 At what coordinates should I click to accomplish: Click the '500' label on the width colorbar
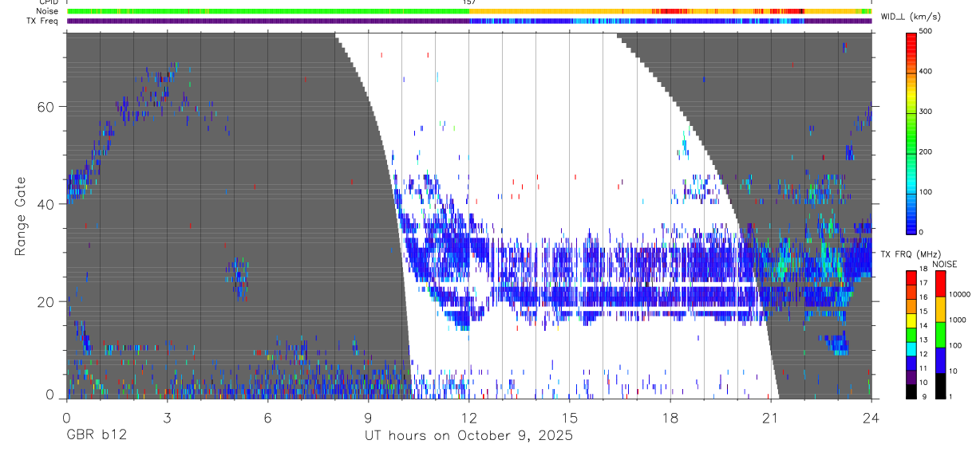[x=927, y=31]
